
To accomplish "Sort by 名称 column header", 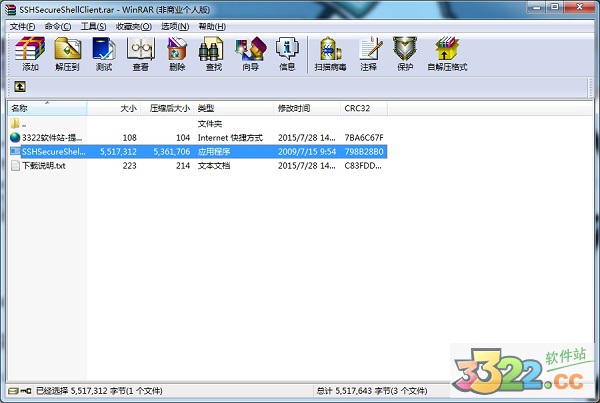I will (47, 108).
